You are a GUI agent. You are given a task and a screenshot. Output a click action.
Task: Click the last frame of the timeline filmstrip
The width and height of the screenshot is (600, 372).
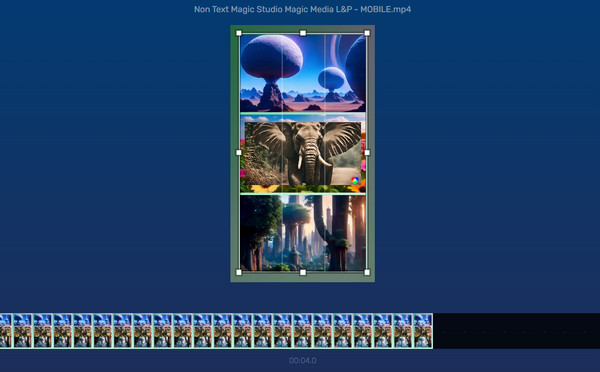click(x=422, y=331)
